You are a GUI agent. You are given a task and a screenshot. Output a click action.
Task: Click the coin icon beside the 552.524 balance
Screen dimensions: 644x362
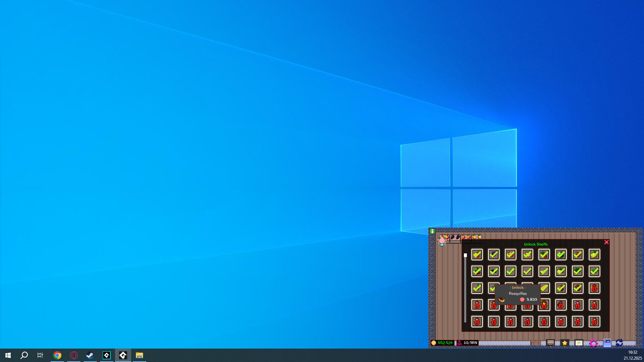[x=434, y=343]
